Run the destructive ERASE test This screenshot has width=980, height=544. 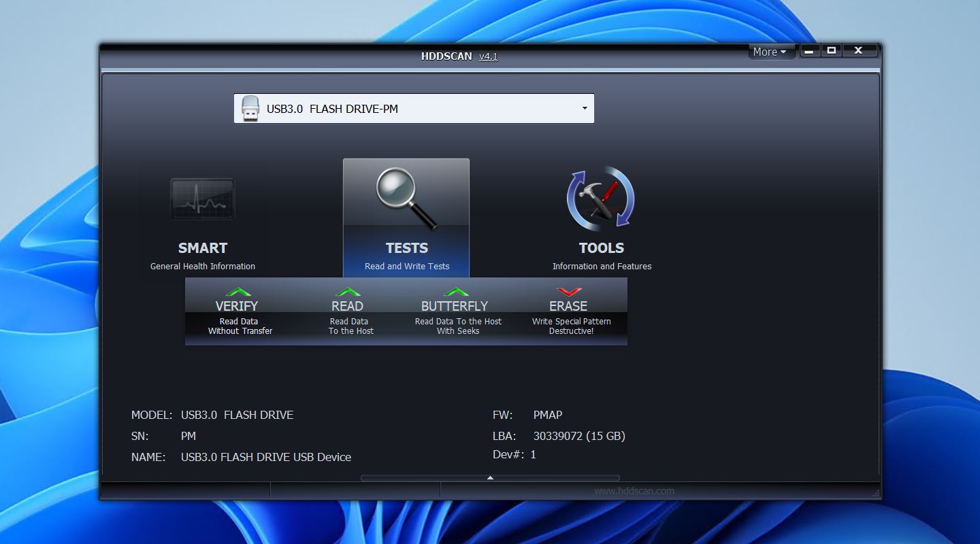click(x=569, y=306)
